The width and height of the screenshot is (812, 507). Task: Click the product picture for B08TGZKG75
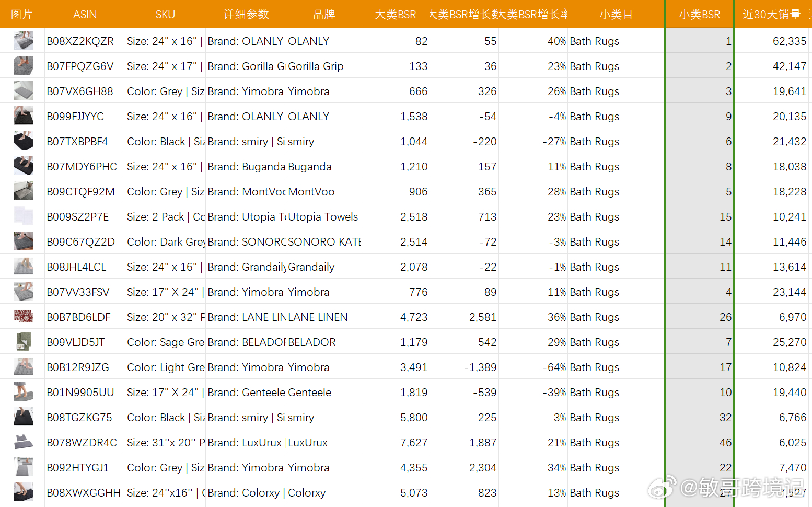click(24, 417)
